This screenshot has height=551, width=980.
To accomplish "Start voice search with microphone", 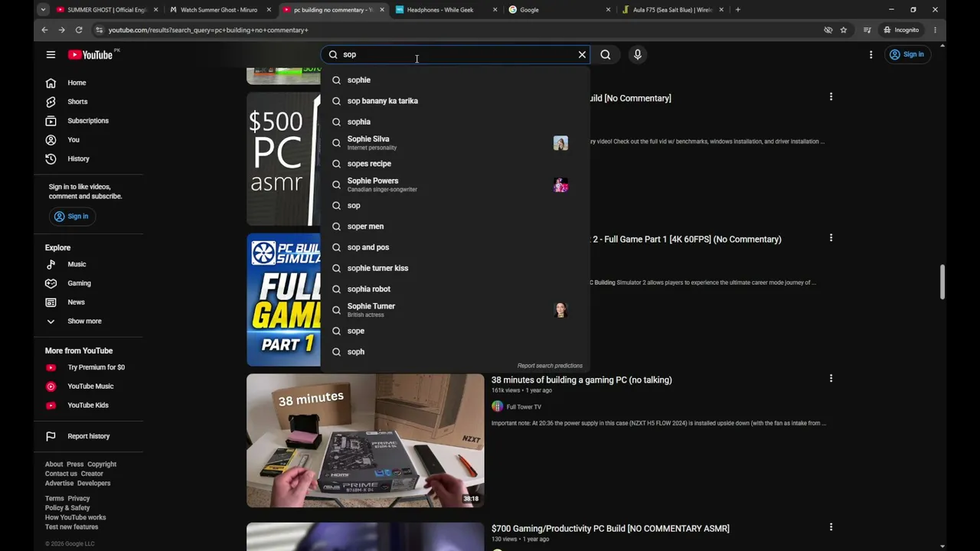I will (x=637, y=54).
